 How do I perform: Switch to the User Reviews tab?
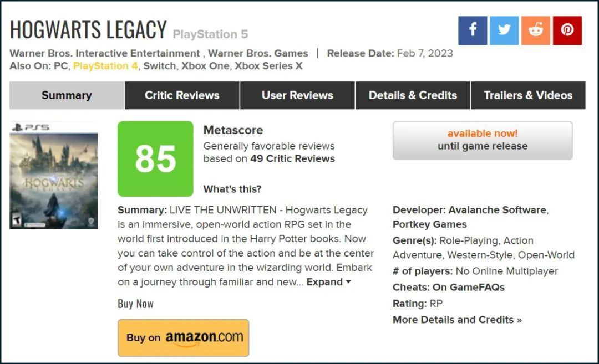point(297,95)
